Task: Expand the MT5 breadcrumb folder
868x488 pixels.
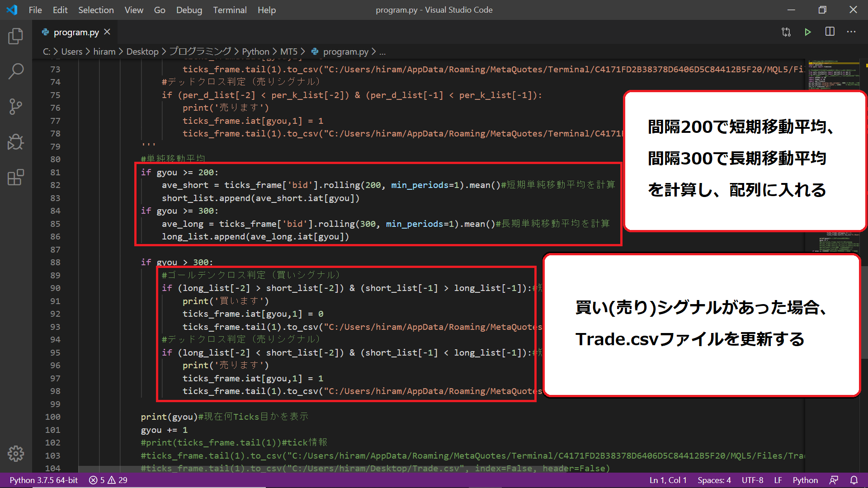Action: point(288,52)
